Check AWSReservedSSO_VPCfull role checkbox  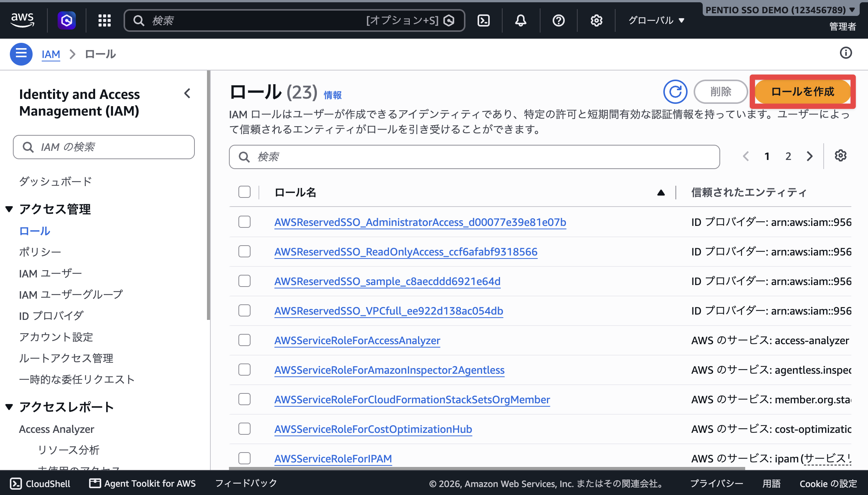(x=244, y=310)
